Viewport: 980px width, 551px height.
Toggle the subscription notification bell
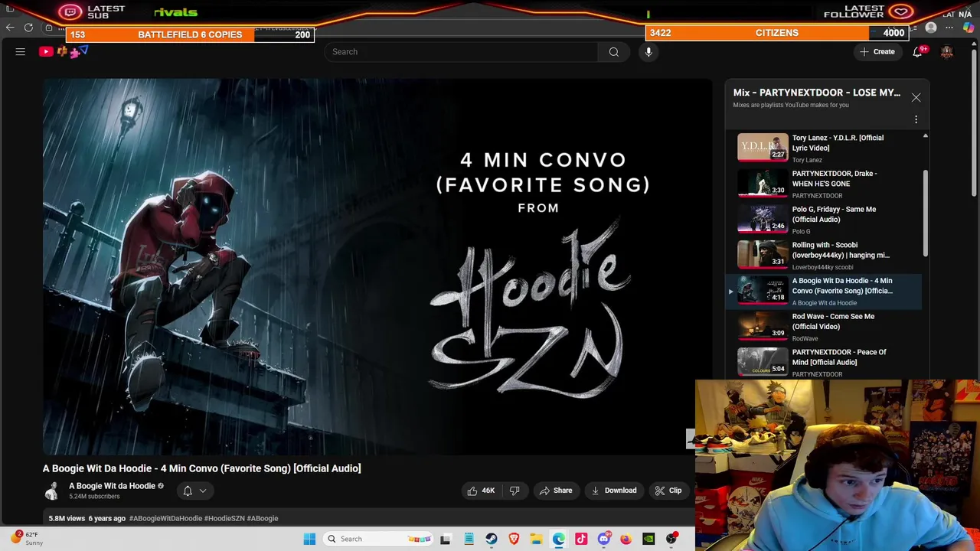pos(187,491)
